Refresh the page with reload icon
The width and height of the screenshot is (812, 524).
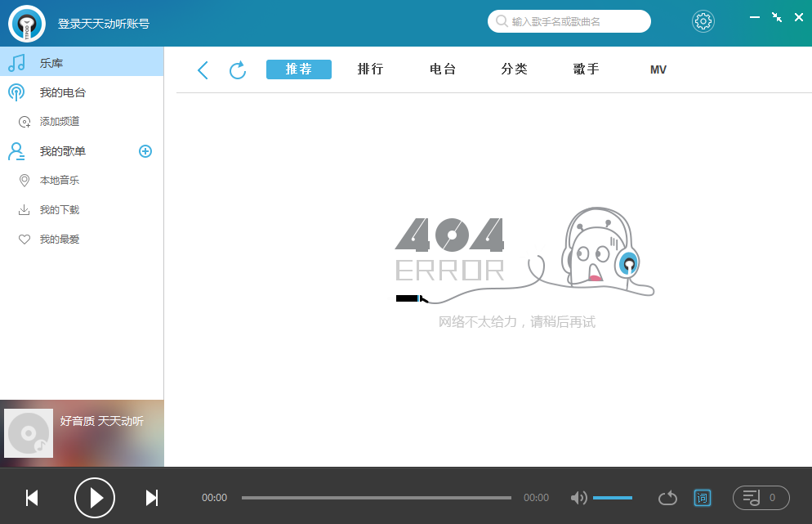238,70
